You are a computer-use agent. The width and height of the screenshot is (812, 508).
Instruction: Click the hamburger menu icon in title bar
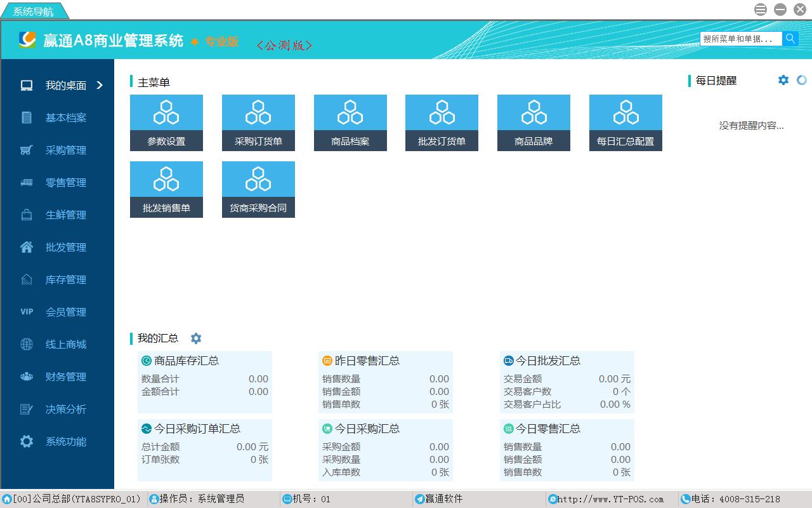point(761,10)
